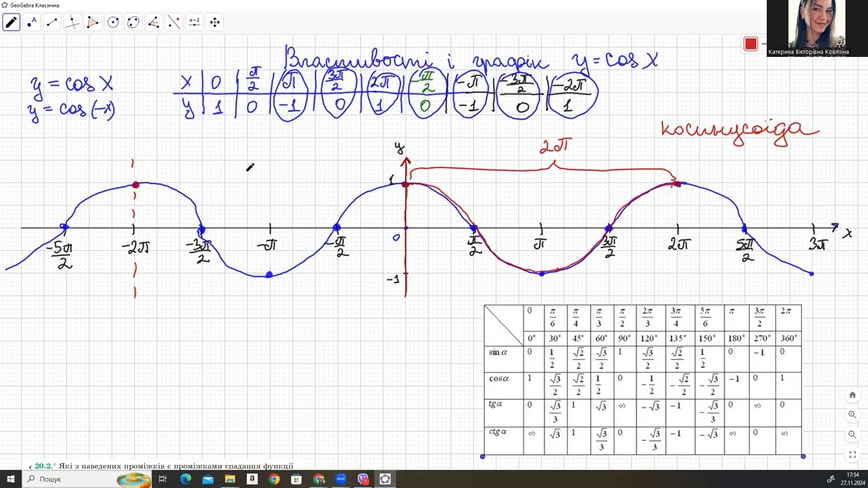Screen dimensions: 868x488
Task: Open File Explorer from taskbar
Action: point(230,479)
